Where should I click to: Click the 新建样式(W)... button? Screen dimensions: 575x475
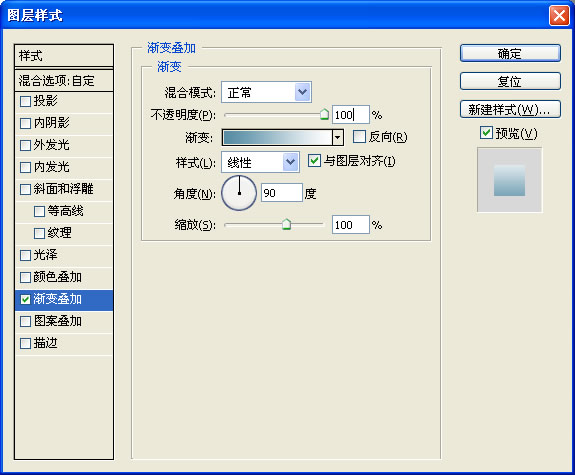click(x=510, y=109)
